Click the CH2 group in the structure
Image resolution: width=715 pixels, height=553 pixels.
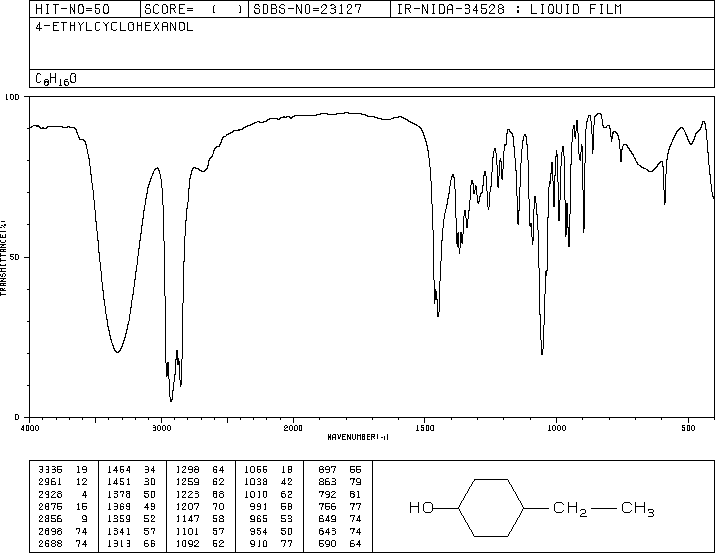[x=570, y=509]
